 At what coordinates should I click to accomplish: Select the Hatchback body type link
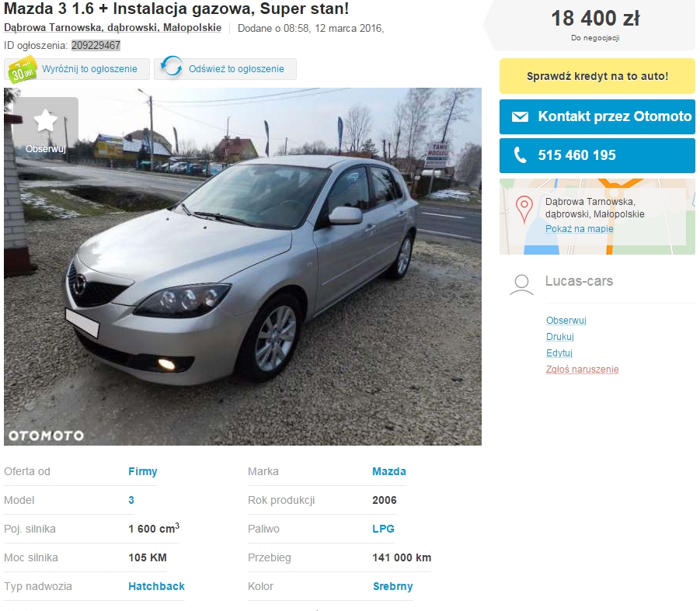156,586
